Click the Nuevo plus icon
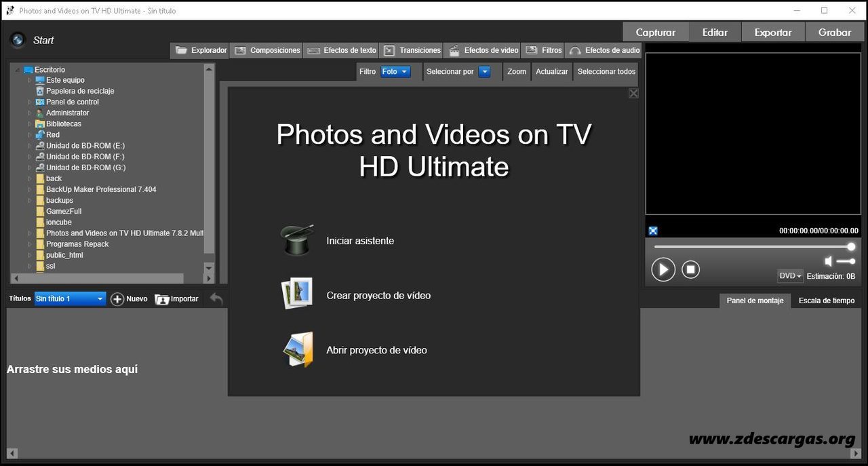The width and height of the screenshot is (868, 466). (117, 299)
